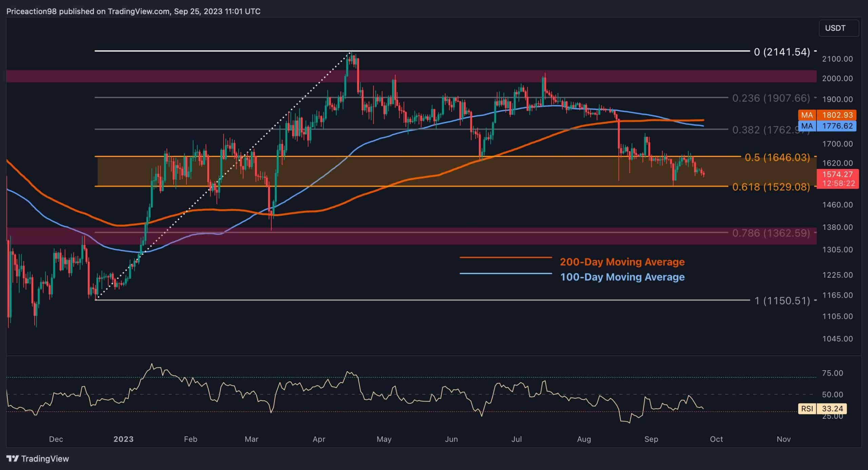The image size is (868, 470).
Task: Click the 2000.00 price axis label
Action: tap(837, 78)
